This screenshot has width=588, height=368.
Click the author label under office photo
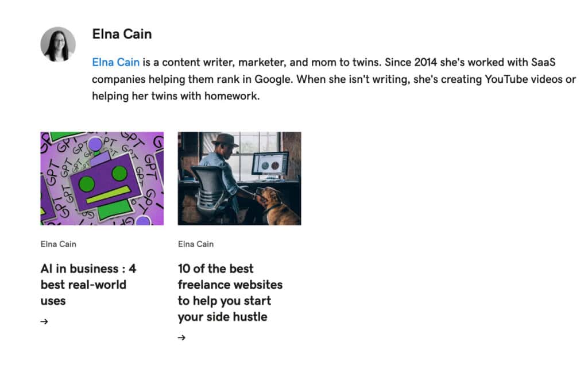click(195, 244)
